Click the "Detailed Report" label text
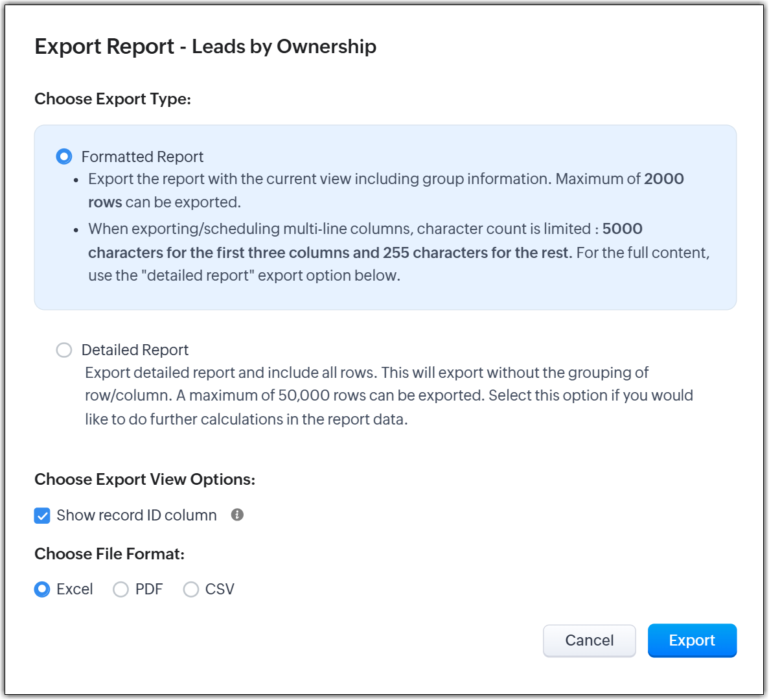769x700 pixels. pos(135,350)
